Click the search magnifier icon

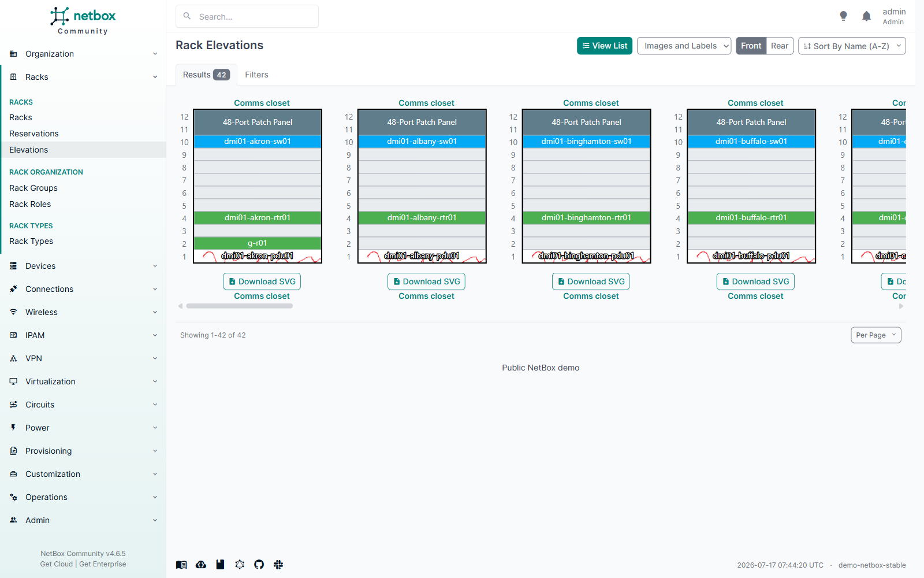click(x=187, y=16)
